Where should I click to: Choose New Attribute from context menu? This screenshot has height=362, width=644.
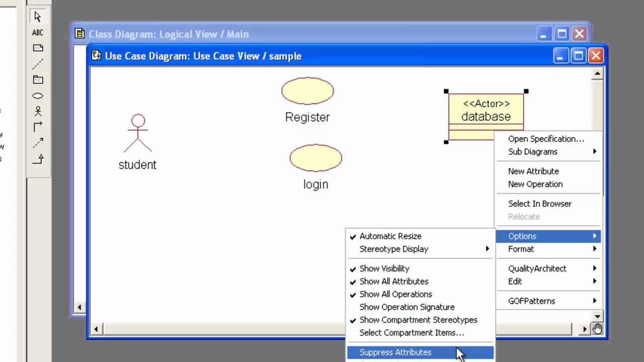point(548,171)
